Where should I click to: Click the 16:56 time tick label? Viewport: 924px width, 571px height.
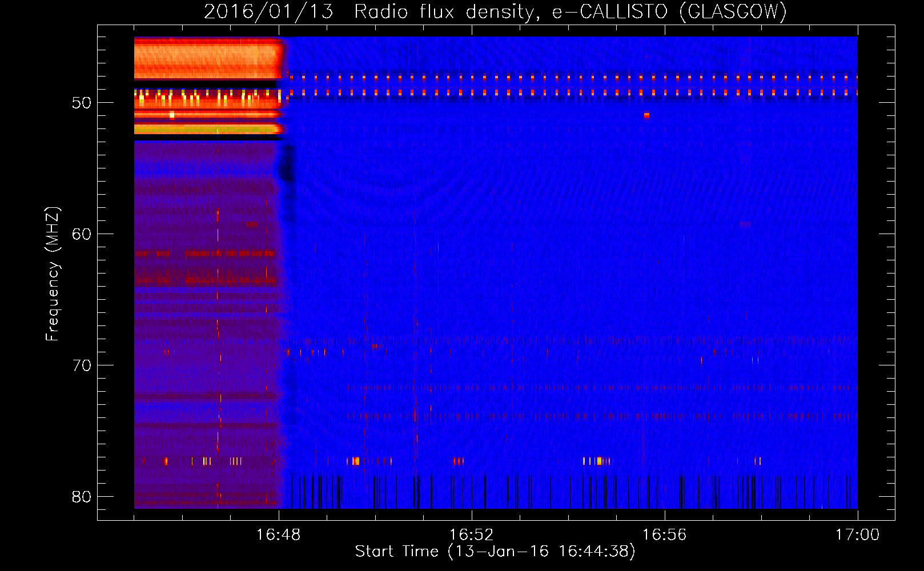[664, 535]
